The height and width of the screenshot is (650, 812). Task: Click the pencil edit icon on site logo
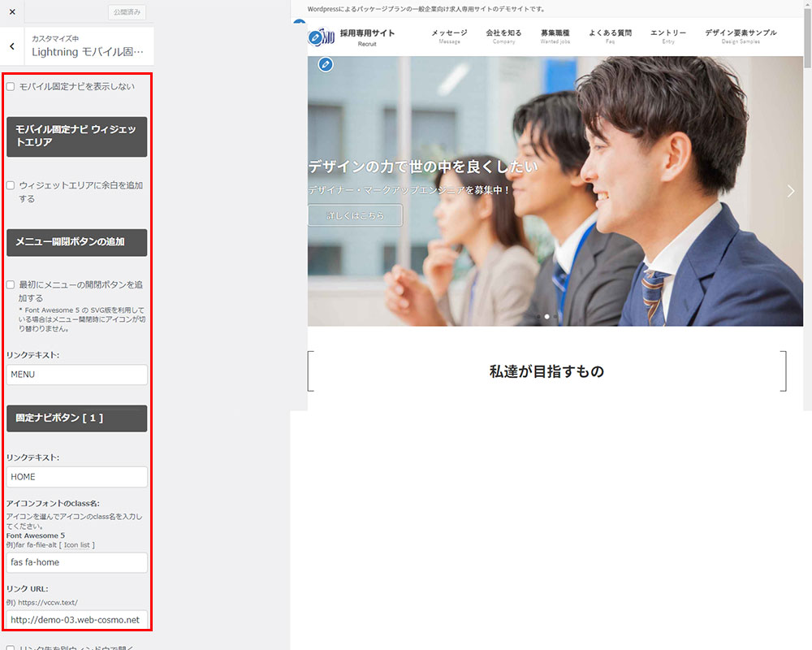point(315,37)
